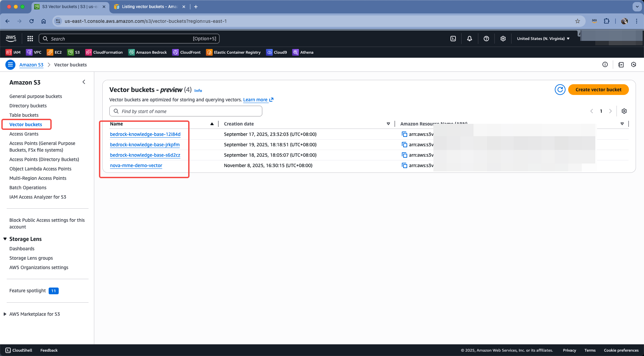Launch CloudShell from the top navigation bar

453,39
